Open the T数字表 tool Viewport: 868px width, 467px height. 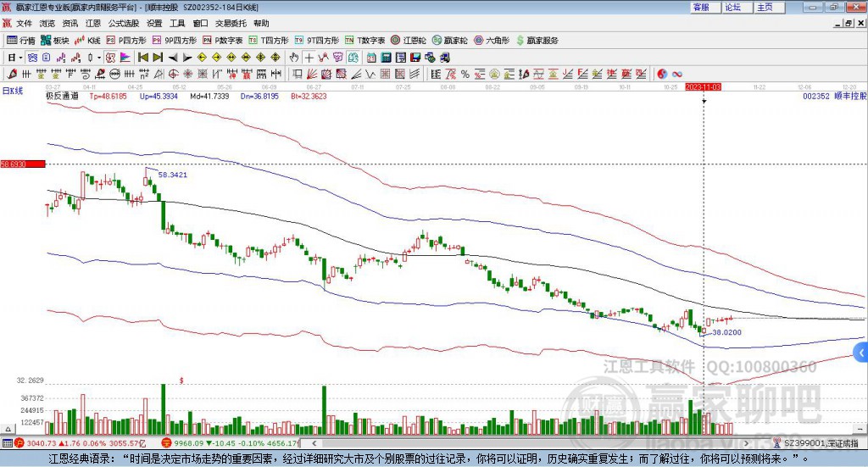coord(364,41)
